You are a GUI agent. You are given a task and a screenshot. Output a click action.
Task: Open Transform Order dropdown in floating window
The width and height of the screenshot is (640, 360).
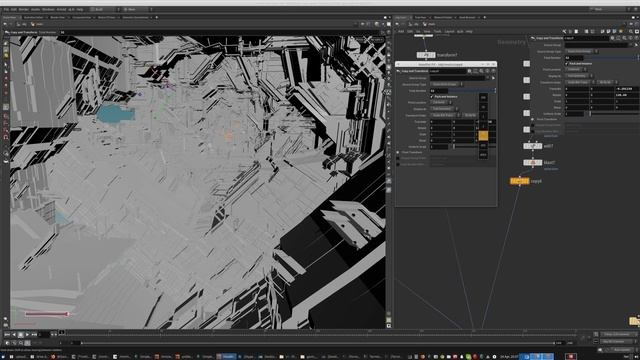click(x=447, y=116)
